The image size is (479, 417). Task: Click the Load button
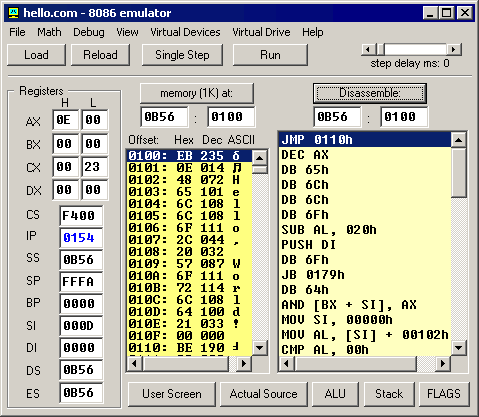point(36,55)
